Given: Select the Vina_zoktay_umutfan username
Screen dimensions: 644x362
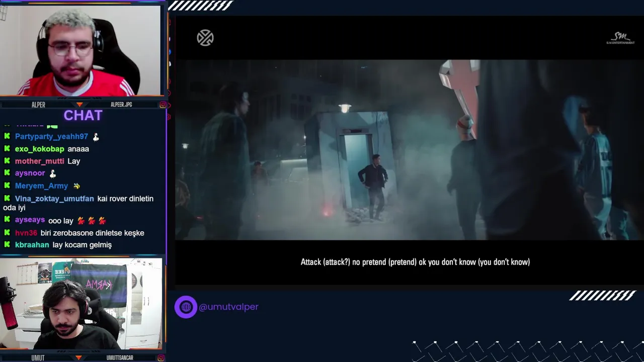Looking at the screenshot, I should point(54,199).
